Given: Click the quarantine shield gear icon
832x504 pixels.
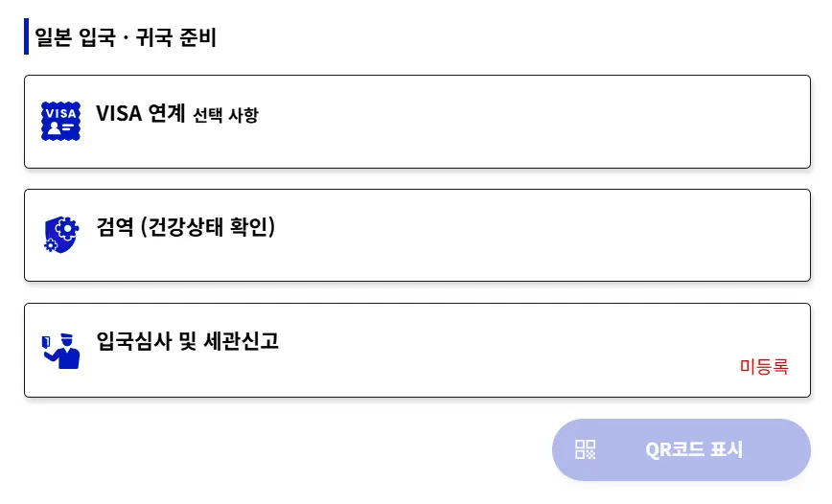Looking at the screenshot, I should point(61,235).
